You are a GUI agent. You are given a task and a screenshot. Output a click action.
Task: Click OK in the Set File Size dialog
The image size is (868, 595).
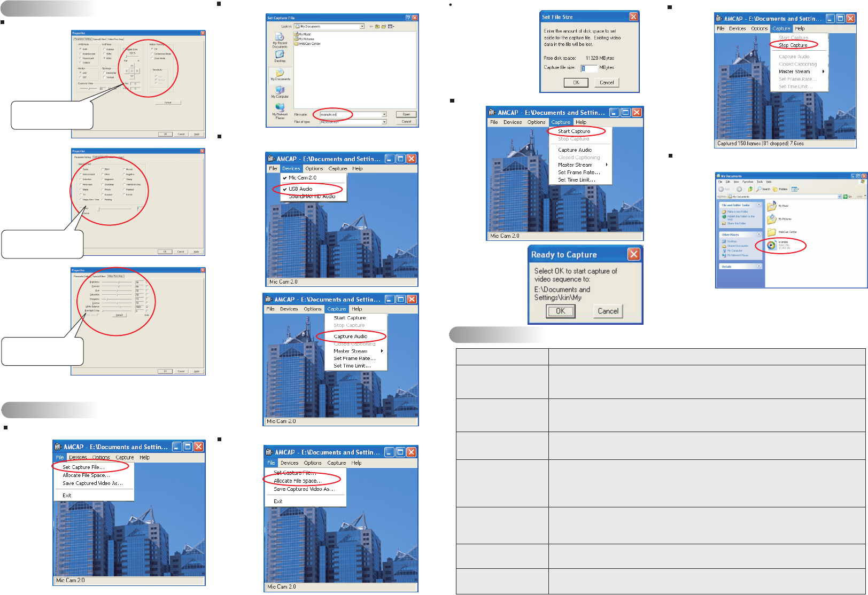pos(576,82)
